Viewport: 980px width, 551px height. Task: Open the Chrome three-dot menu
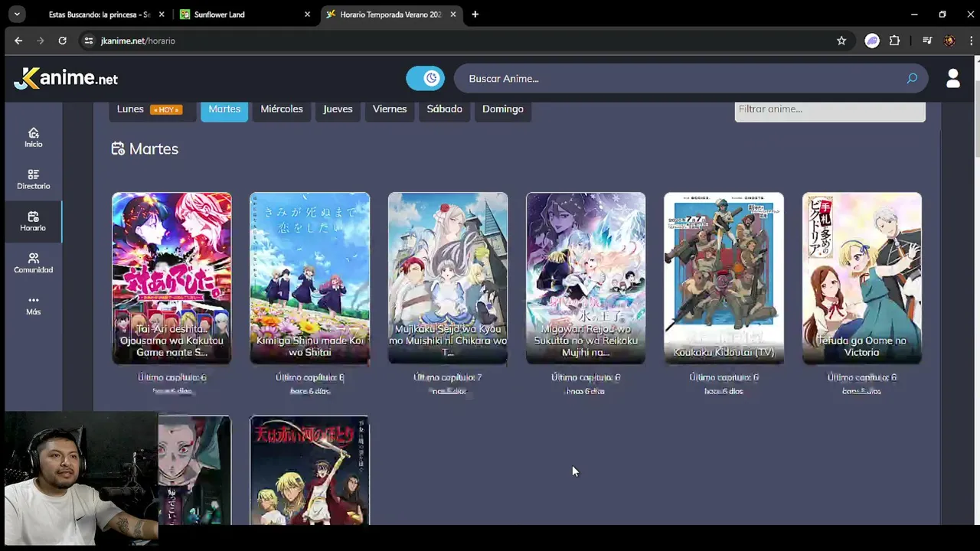tap(970, 41)
